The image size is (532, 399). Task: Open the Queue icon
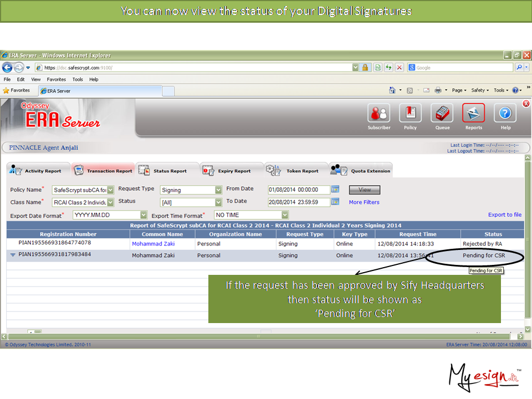(442, 114)
